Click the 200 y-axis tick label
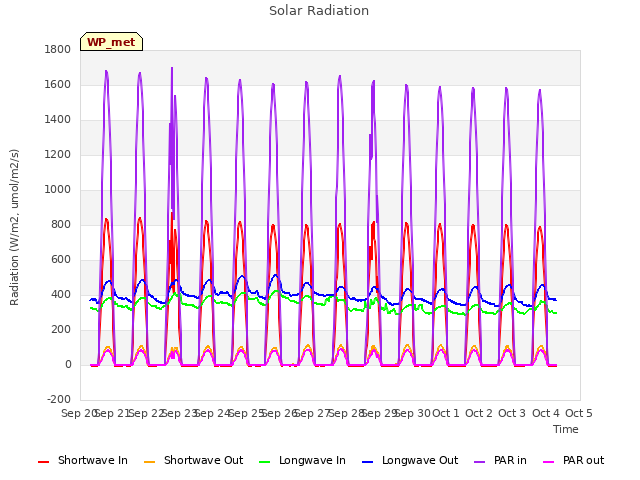 [x=61, y=330]
